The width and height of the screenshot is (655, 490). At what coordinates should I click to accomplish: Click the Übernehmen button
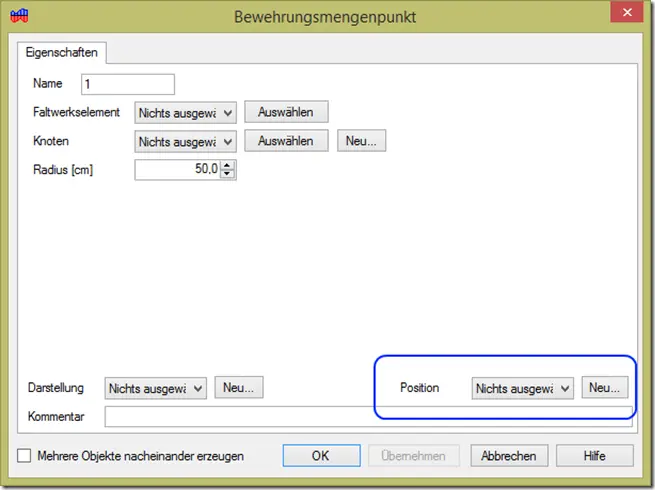pos(414,455)
